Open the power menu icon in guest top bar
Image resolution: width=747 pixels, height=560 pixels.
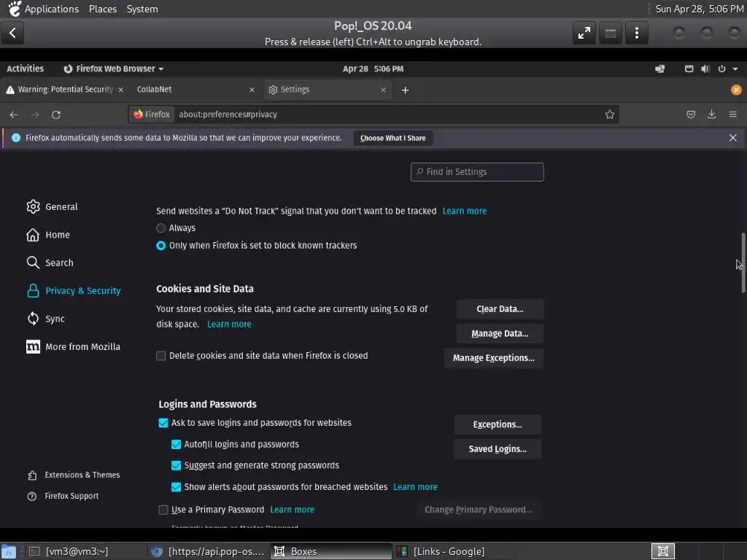click(721, 69)
